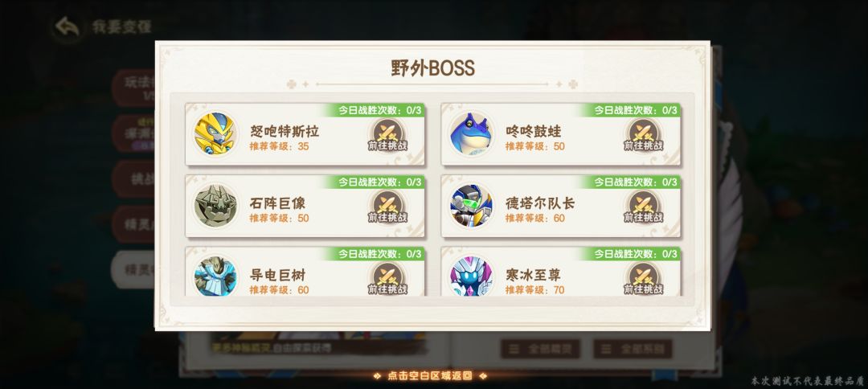The height and width of the screenshot is (389, 868).
Task: Select the 咚咚鼓蛙 blue frog avatar
Action: pyautogui.click(x=470, y=134)
